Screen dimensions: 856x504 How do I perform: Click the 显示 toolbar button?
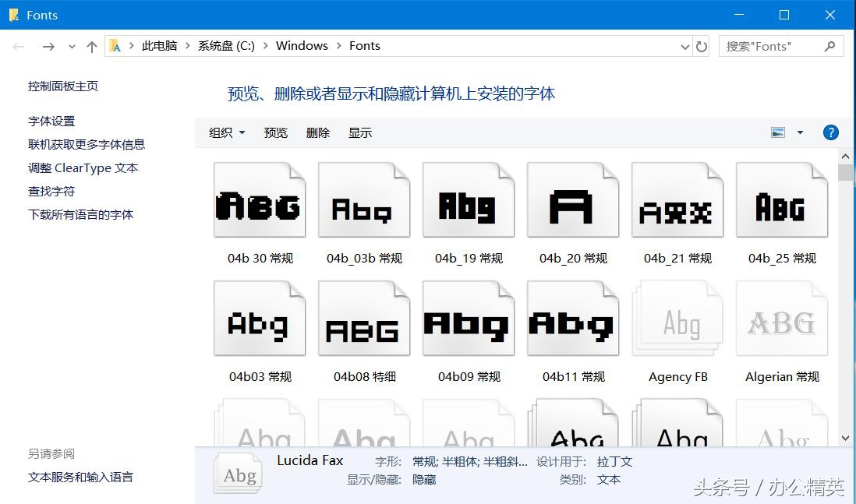(x=359, y=132)
